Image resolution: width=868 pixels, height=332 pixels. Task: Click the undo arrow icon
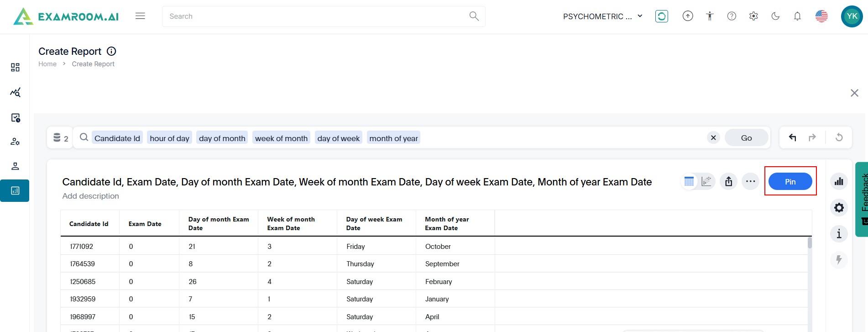[793, 138]
